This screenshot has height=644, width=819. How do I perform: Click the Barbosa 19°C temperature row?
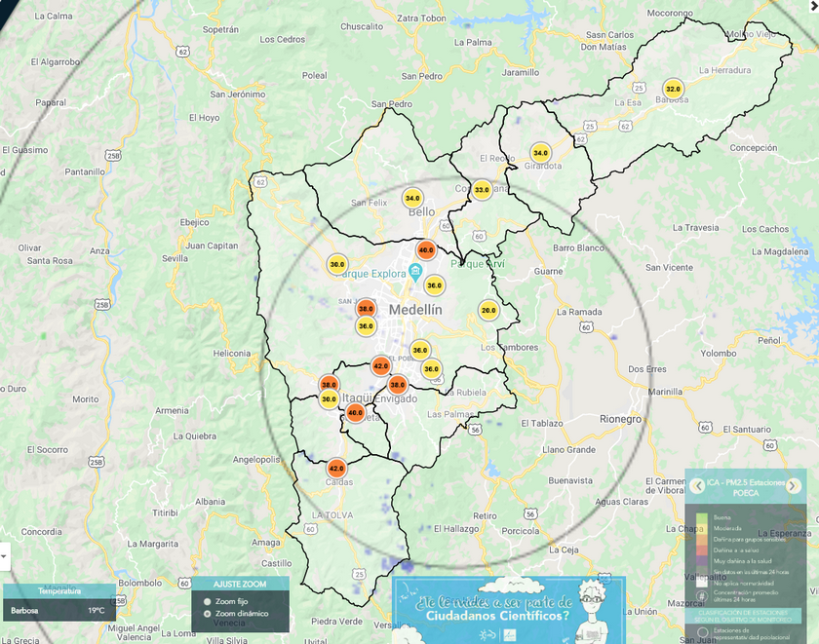point(58,611)
